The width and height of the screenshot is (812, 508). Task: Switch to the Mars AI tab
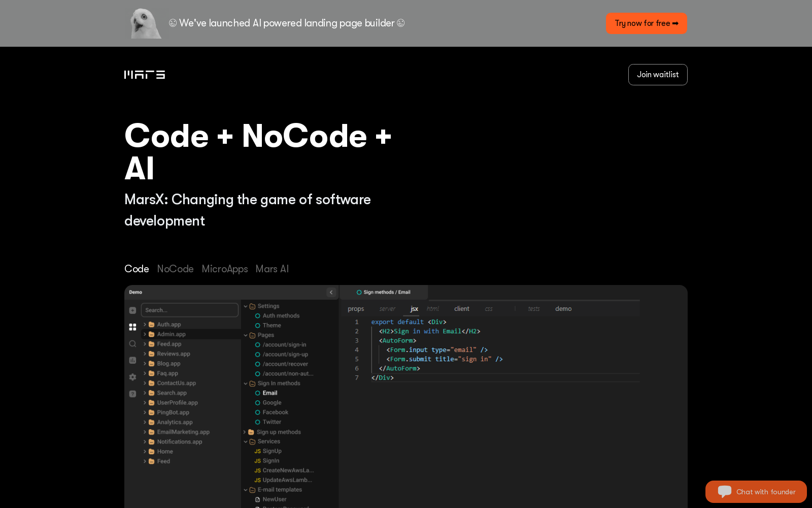tap(272, 269)
